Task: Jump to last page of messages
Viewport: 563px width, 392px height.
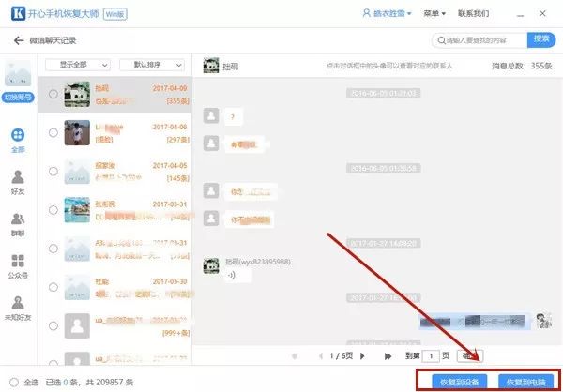Action: point(388,356)
